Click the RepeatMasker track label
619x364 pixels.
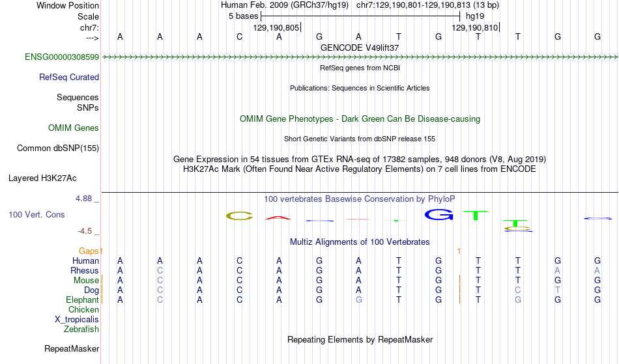tap(72, 349)
